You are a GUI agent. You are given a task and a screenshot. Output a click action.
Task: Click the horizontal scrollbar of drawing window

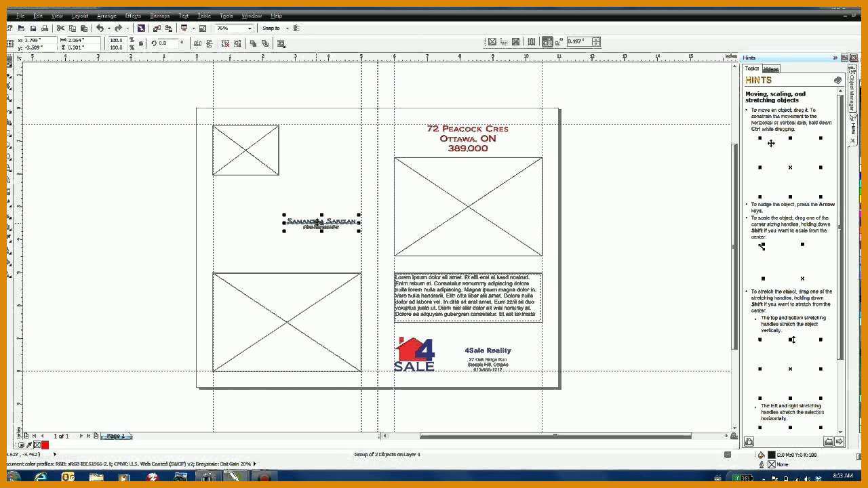[555, 436]
